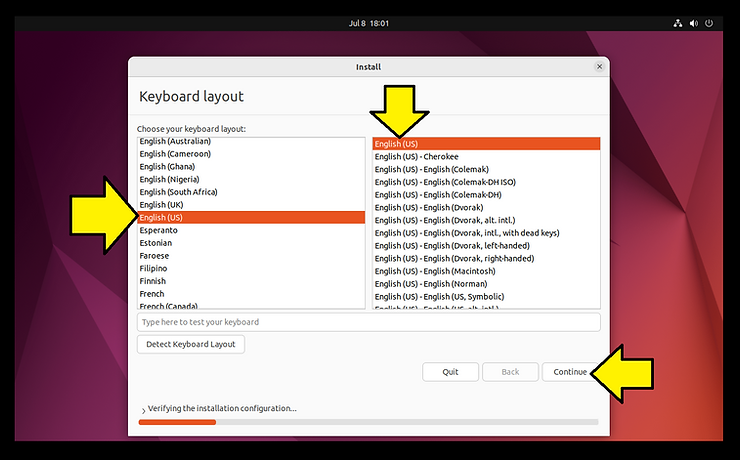
Task: Select English (US) - English (Colemak-DH) variant
Action: click(x=486, y=195)
